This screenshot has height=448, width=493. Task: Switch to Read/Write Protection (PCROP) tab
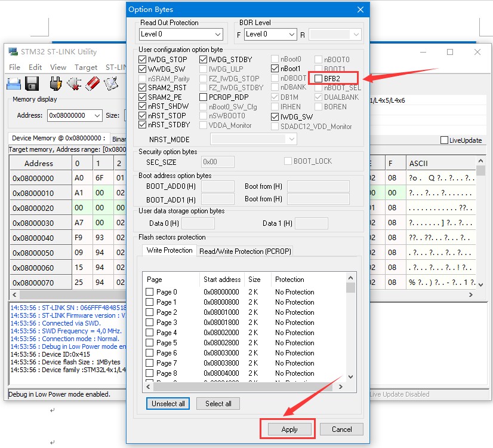point(245,251)
